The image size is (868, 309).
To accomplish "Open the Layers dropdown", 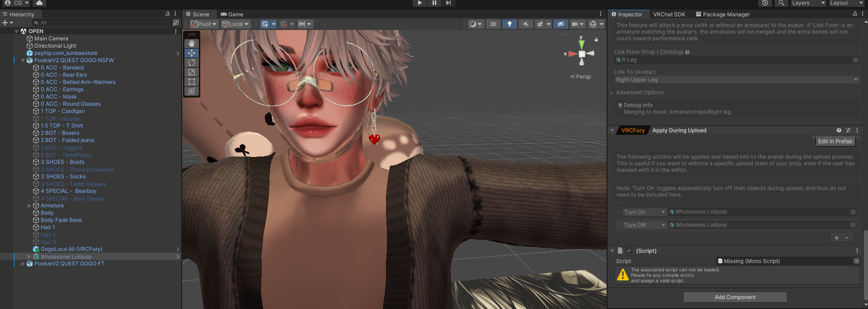I will pyautogui.click(x=808, y=3).
